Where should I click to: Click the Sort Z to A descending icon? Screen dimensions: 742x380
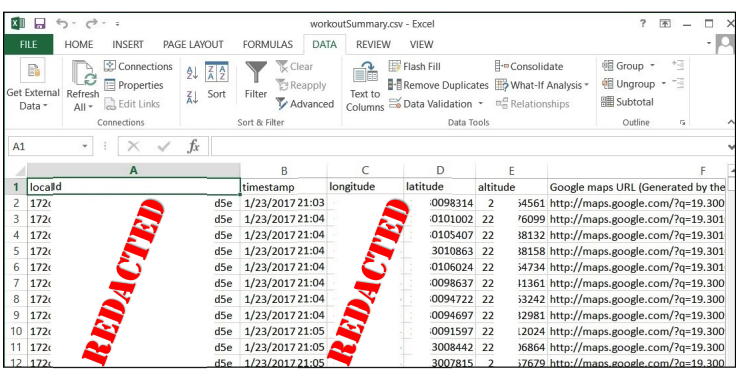pyautogui.click(x=192, y=97)
